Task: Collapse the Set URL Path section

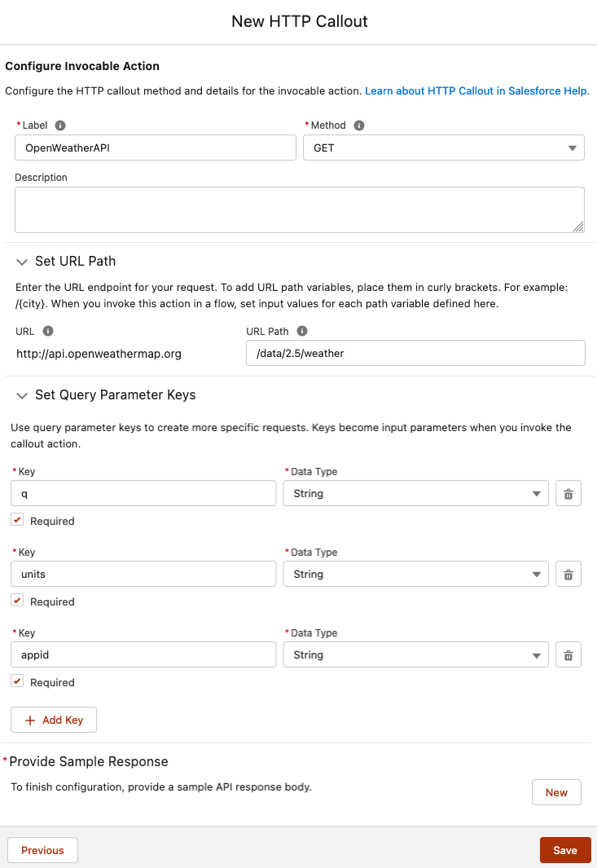Action: [21, 262]
